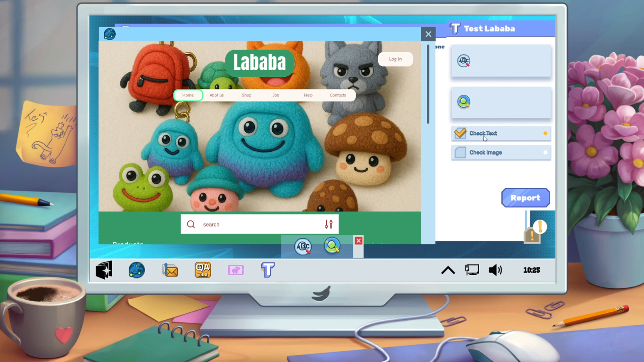Select the ABC text-check tool in Test Lababa panel
644x362 pixels.
[x=464, y=61]
